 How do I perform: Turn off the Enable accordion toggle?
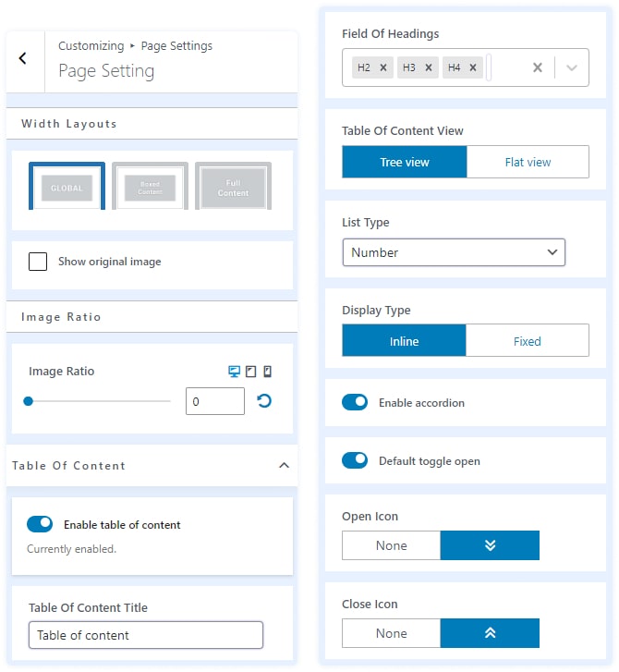[x=355, y=402]
